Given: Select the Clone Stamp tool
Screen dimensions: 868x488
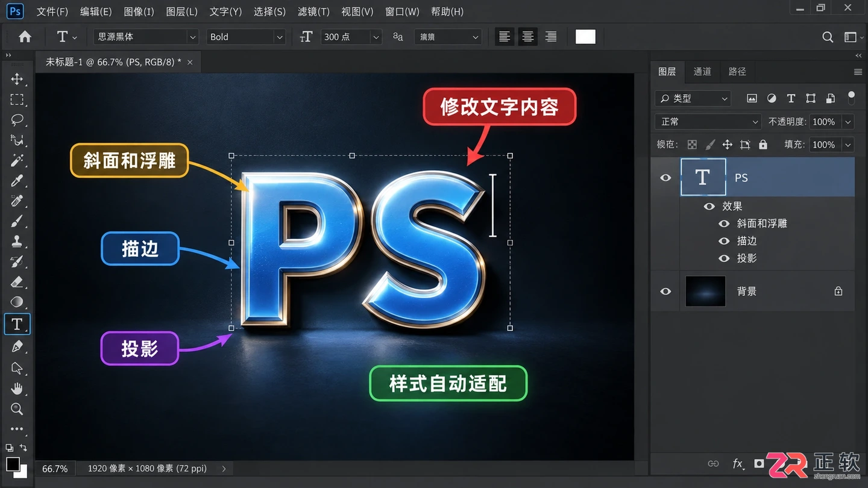Looking at the screenshot, I should (x=17, y=242).
